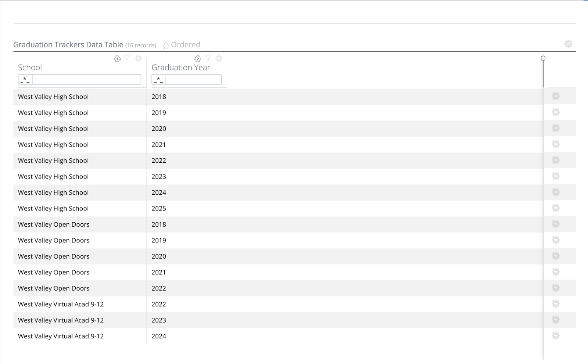Screen dimensions: 588x364
Task: Select the School column header label
Action: click(x=30, y=67)
